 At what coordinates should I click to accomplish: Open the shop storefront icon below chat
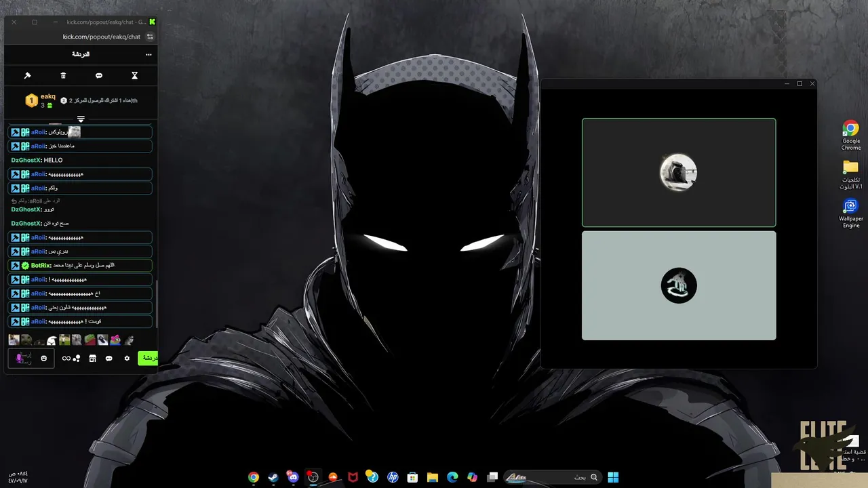[x=93, y=359]
